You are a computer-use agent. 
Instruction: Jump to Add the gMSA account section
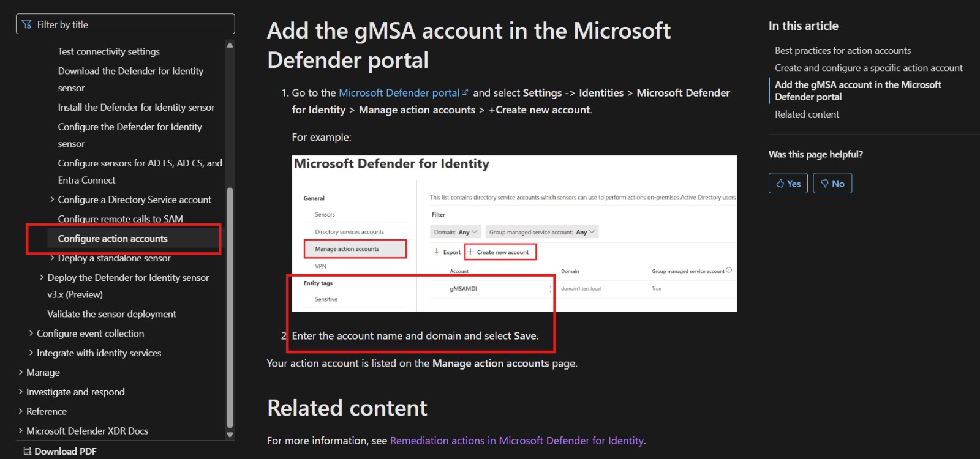click(858, 91)
